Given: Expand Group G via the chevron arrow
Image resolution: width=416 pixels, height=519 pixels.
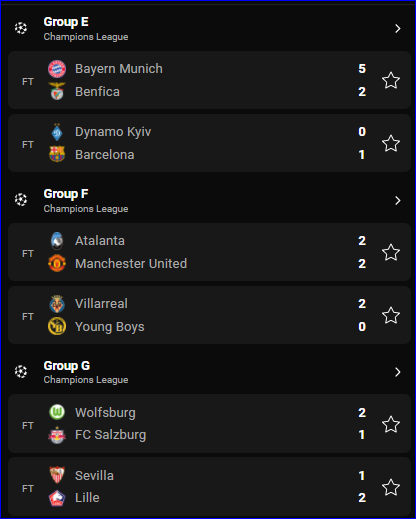Looking at the screenshot, I should [398, 372].
